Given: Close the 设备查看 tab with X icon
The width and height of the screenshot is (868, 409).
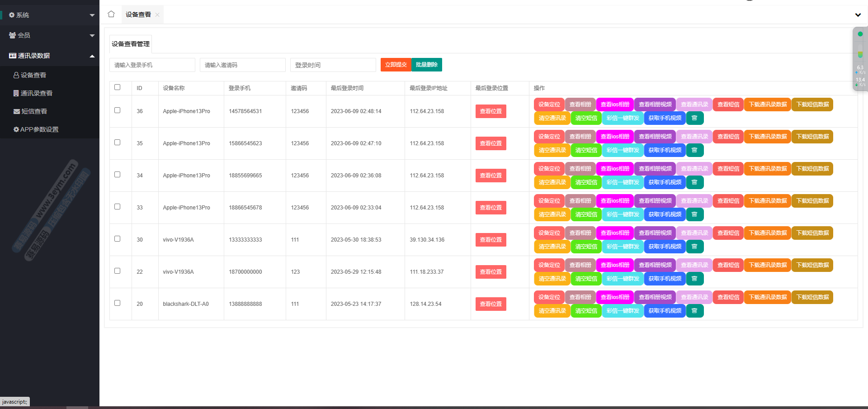Looking at the screenshot, I should tap(157, 15).
